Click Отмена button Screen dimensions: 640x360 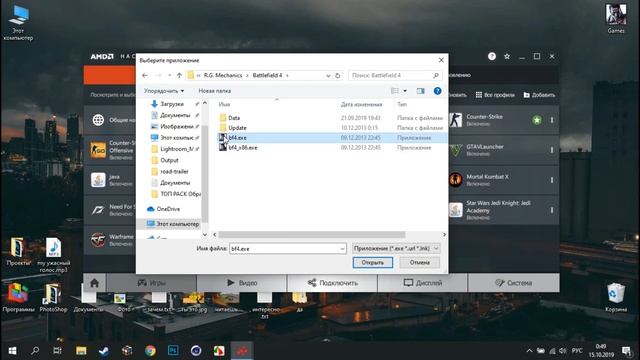click(x=420, y=262)
